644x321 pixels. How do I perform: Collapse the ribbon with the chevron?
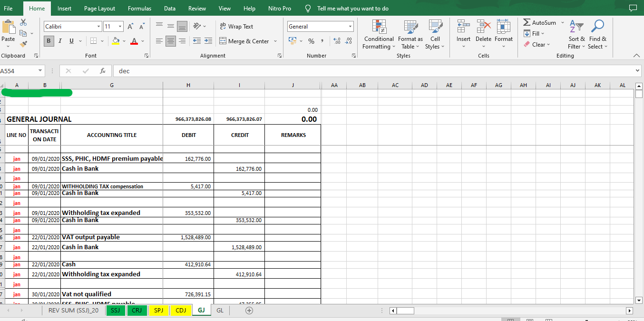[x=637, y=56]
